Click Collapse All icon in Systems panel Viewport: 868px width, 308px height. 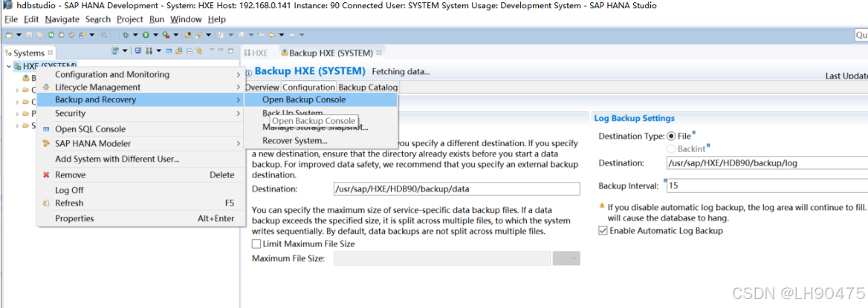click(x=190, y=51)
